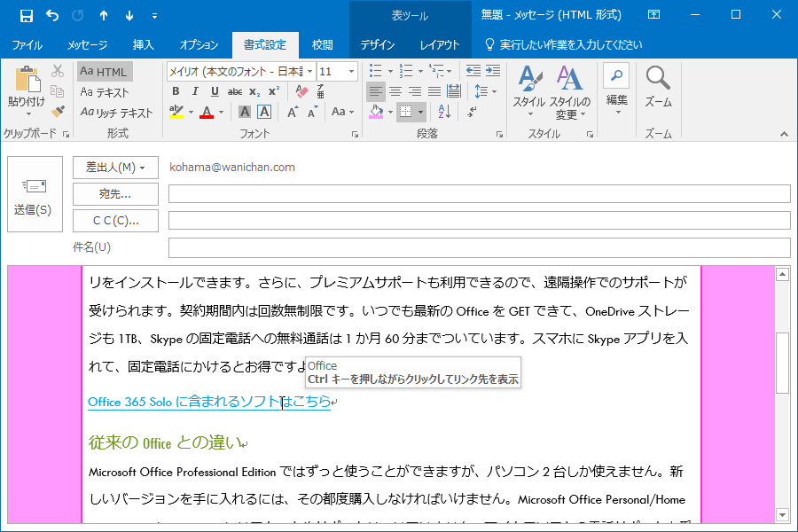
Task: Open Change Case dropdown
Action: 342,112
